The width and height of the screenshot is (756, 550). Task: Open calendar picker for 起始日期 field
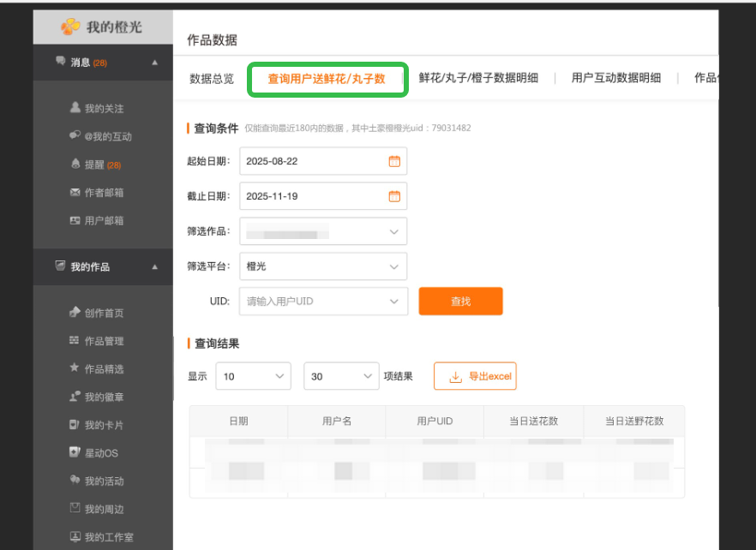point(394,161)
